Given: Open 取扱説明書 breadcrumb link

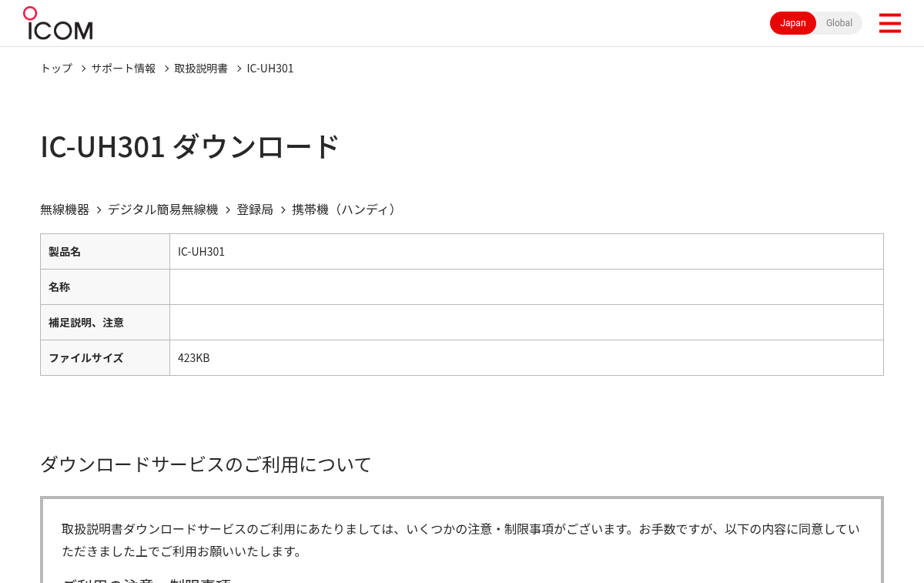Looking at the screenshot, I should coord(201,69).
